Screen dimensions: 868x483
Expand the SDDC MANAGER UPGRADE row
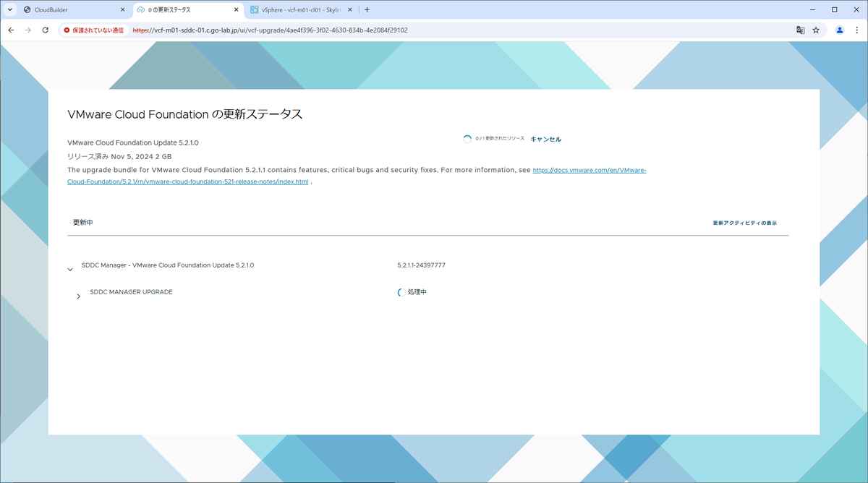tap(79, 296)
